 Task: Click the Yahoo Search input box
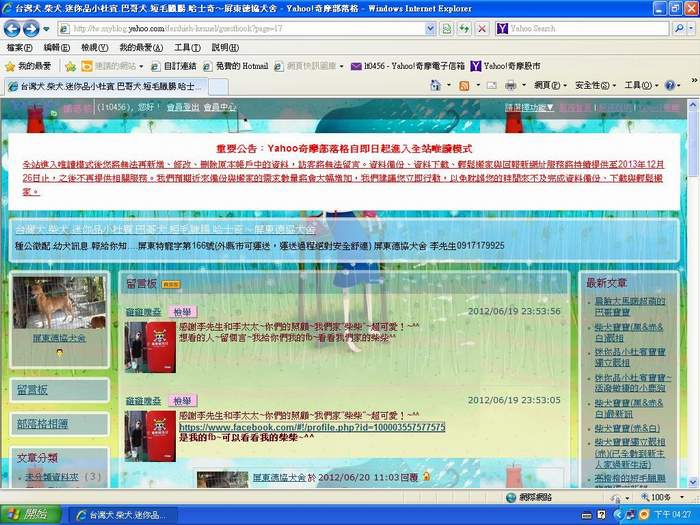tap(588, 29)
